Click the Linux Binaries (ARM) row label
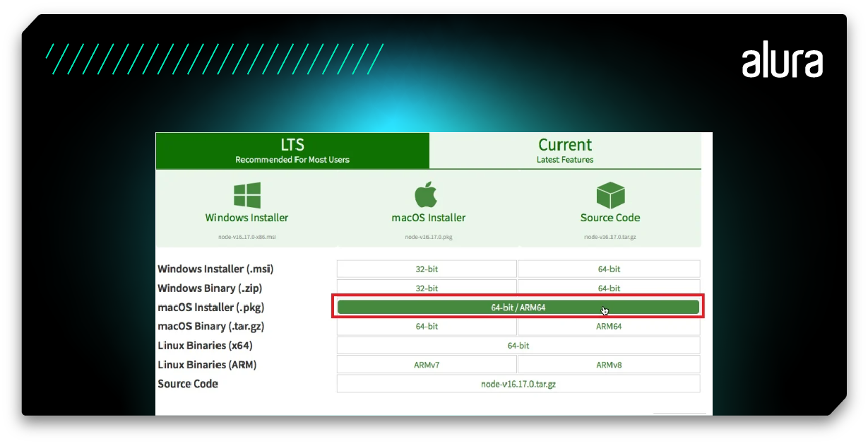868x444 pixels. [207, 365]
